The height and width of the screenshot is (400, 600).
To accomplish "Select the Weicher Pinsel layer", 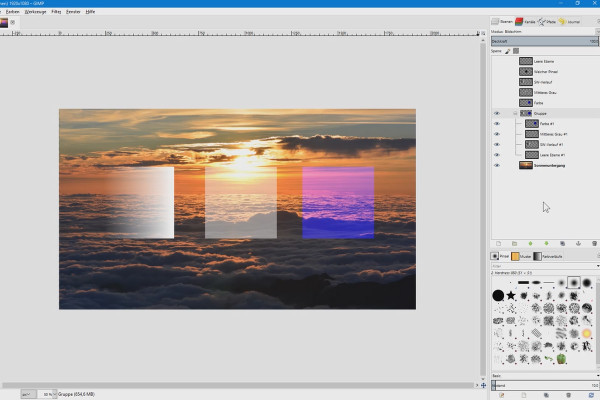I will 546,72.
